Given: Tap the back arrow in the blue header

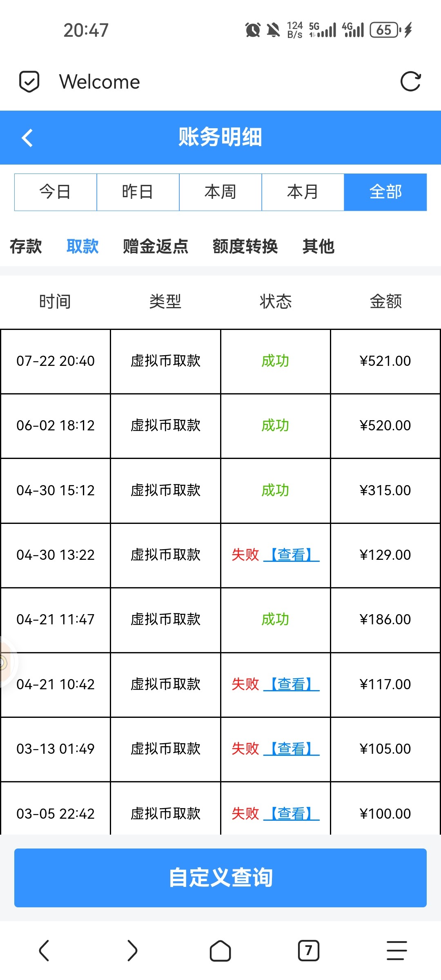Looking at the screenshot, I should (27, 138).
